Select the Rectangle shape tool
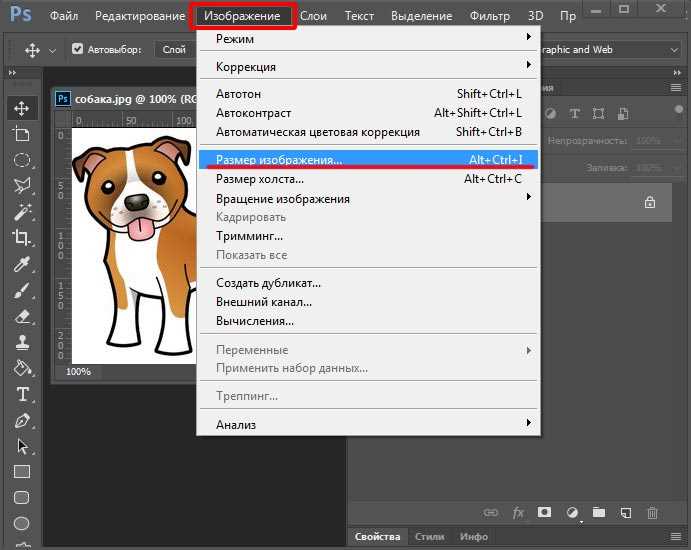The image size is (691, 550). [x=22, y=472]
